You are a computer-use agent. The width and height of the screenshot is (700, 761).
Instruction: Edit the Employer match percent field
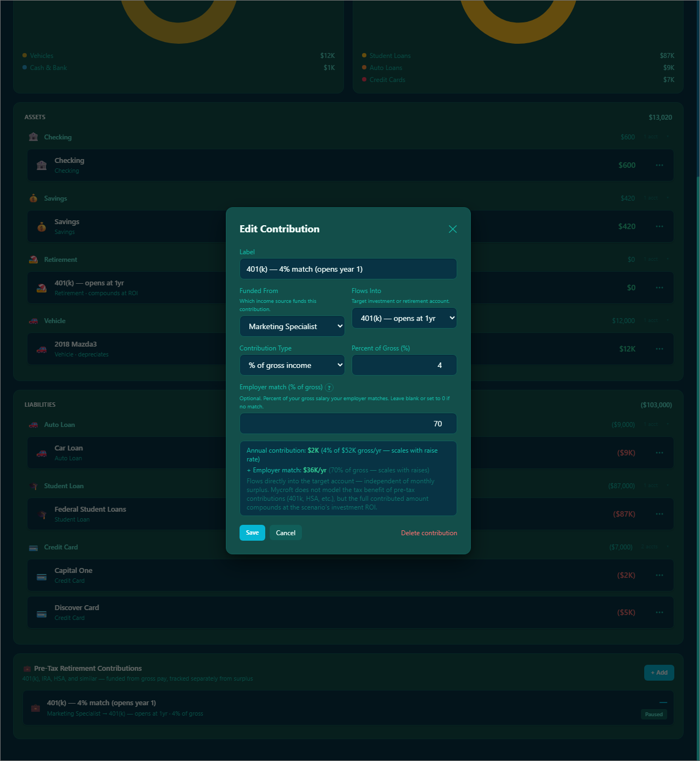click(348, 424)
